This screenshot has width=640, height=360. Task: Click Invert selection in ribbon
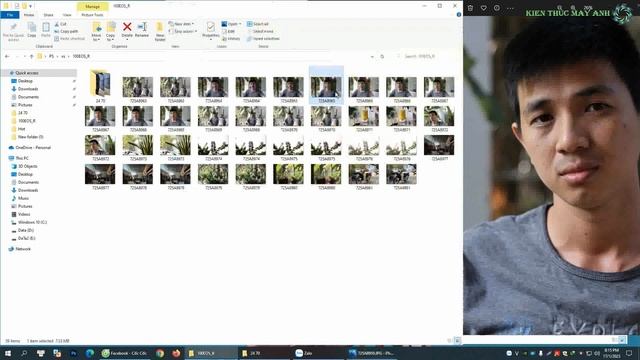263,39
